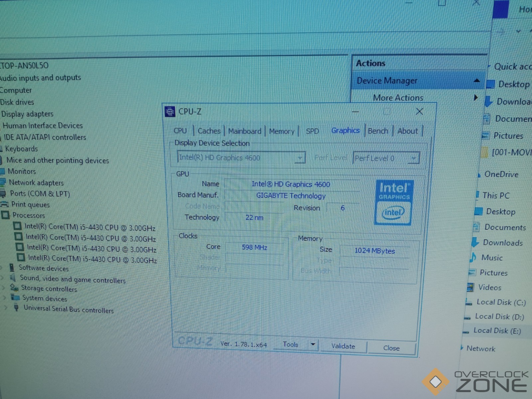Click the 1024 MBytes memory size value
Image resolution: width=532 pixels, height=399 pixels.
pos(375,251)
